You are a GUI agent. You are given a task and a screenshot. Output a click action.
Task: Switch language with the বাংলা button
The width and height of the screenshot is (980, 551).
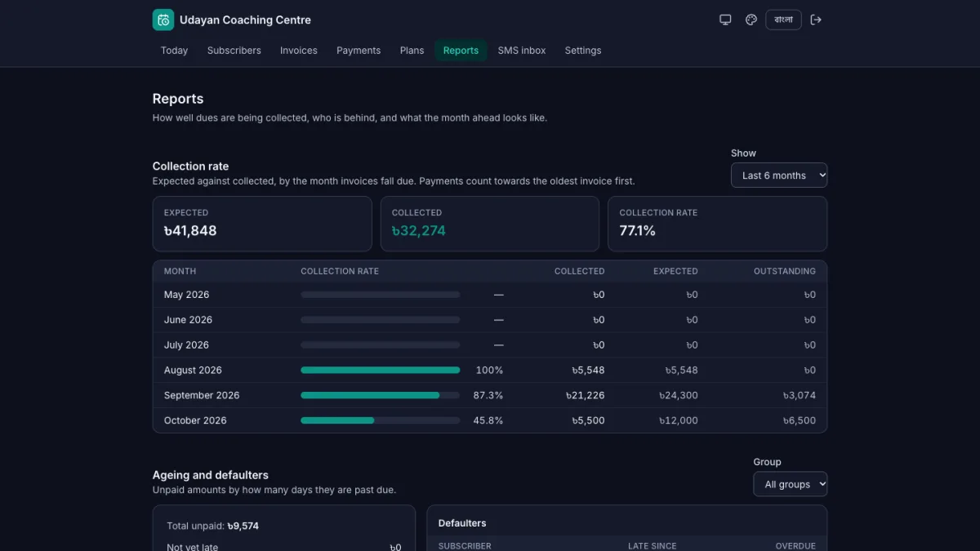[x=783, y=20]
